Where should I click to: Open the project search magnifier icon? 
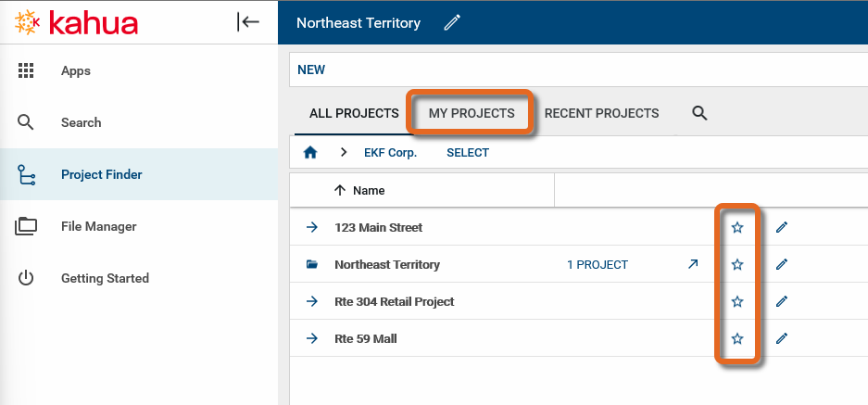699,113
